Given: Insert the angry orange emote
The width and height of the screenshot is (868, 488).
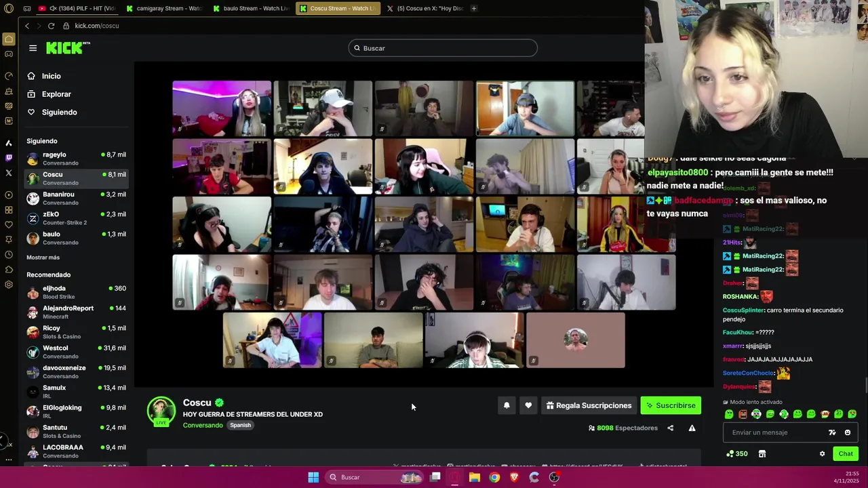Looking at the screenshot, I should pyautogui.click(x=743, y=414).
